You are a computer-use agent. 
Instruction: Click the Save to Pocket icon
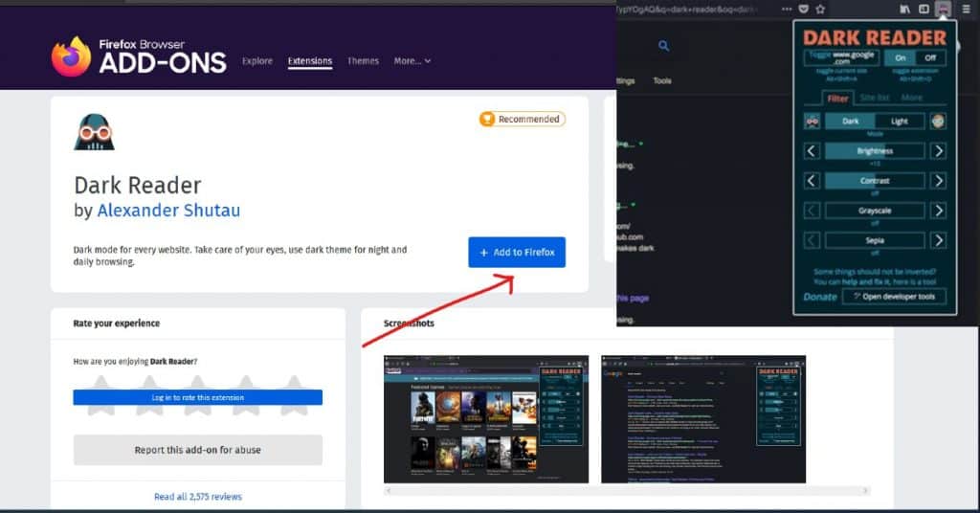(804, 9)
